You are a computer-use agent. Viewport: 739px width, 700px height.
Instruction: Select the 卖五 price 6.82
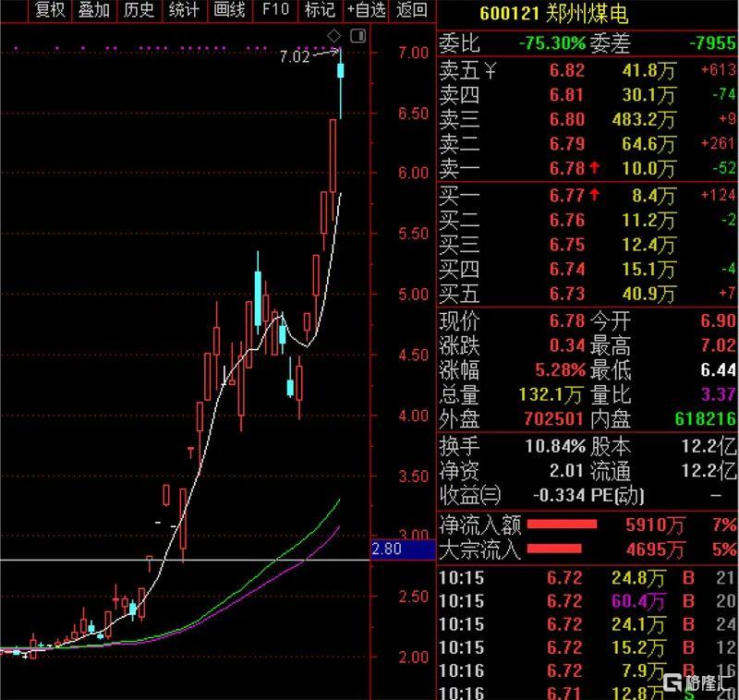567,71
